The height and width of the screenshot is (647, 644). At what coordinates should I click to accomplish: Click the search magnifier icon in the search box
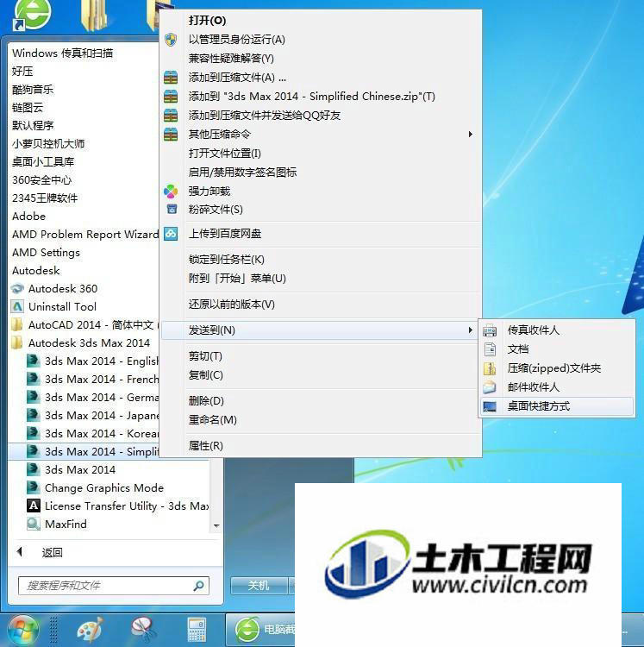(x=199, y=586)
